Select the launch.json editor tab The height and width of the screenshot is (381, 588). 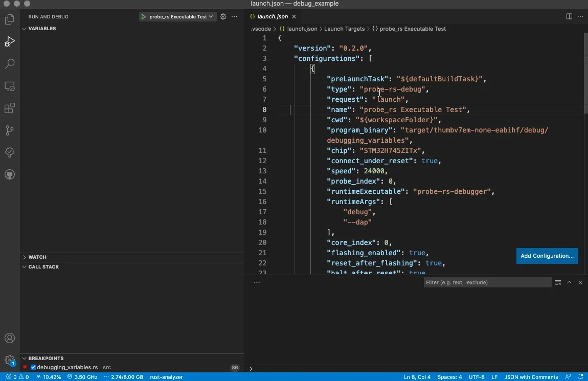(273, 16)
